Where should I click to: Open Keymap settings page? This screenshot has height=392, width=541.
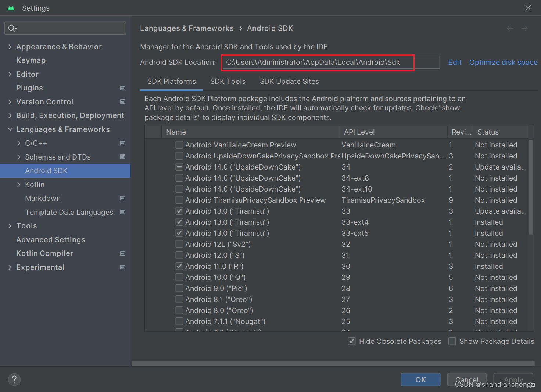[31, 60]
